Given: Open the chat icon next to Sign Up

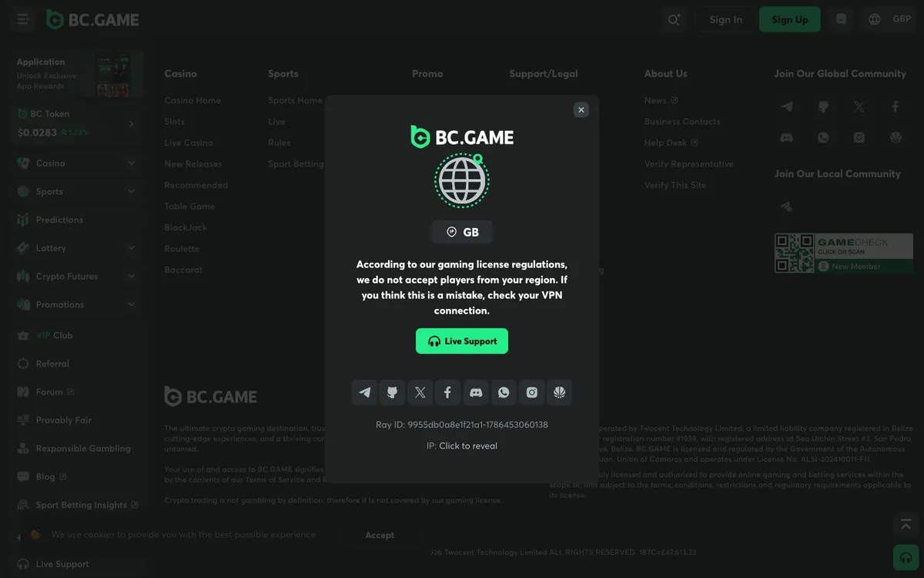Looking at the screenshot, I should click(x=842, y=19).
